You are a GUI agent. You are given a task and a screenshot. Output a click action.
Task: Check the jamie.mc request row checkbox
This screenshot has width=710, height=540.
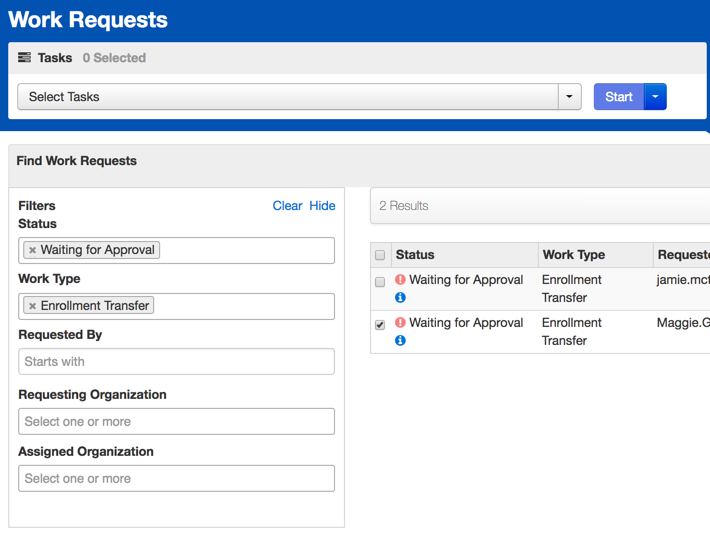point(380,282)
